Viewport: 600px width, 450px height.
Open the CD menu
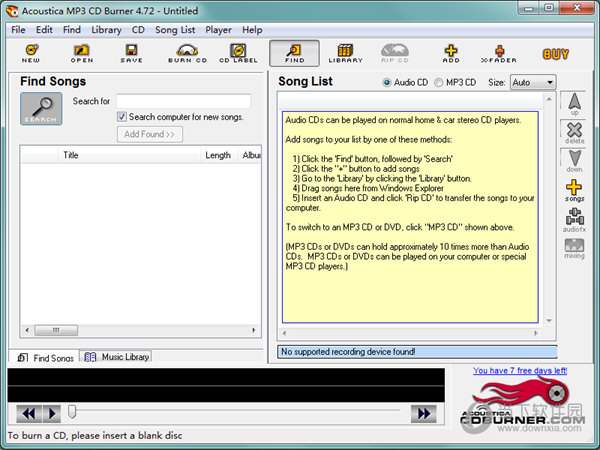(138, 30)
